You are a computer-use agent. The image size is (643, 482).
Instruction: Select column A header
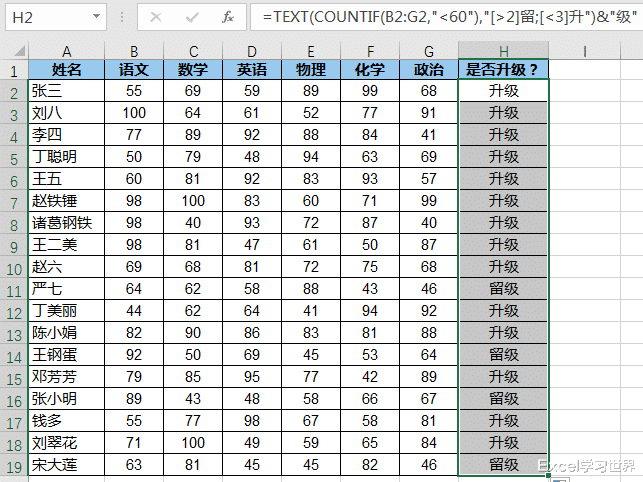[66, 51]
